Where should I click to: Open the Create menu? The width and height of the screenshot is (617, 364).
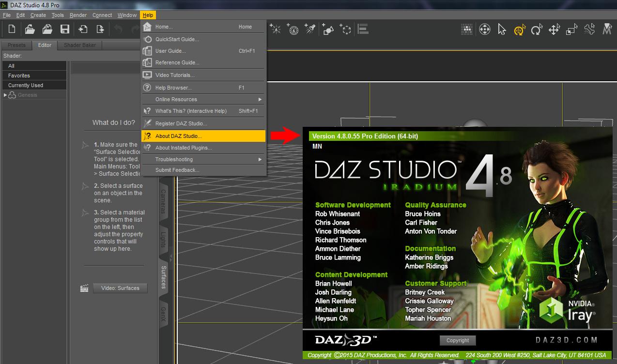pos(38,15)
